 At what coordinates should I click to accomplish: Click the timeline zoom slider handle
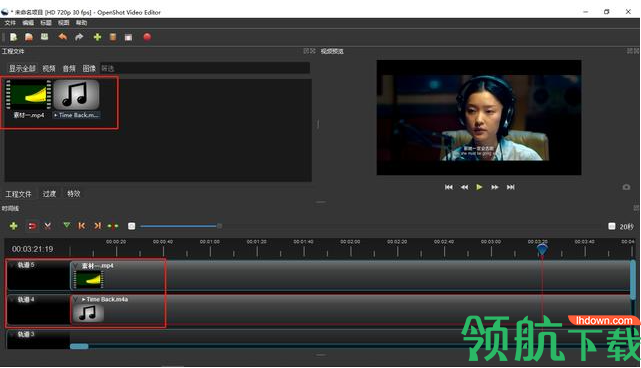click(x=220, y=226)
